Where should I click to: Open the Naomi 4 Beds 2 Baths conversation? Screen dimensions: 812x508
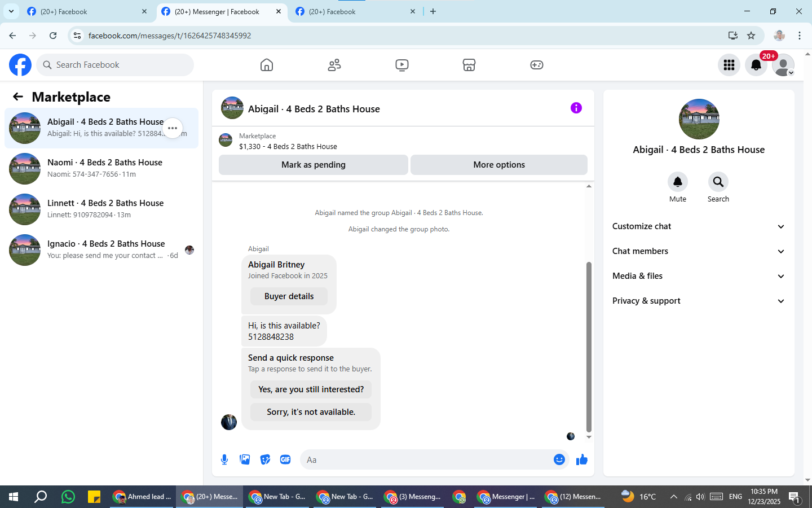tap(101, 168)
